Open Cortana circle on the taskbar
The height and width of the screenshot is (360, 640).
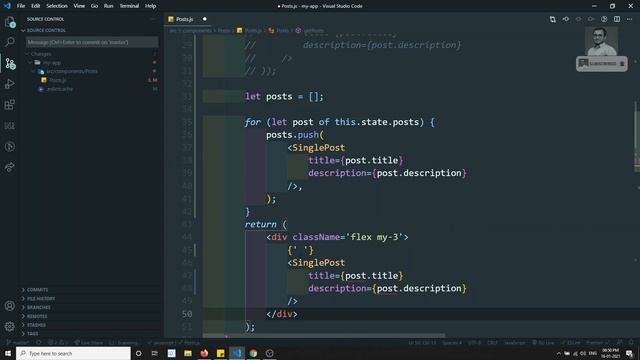[138, 353]
